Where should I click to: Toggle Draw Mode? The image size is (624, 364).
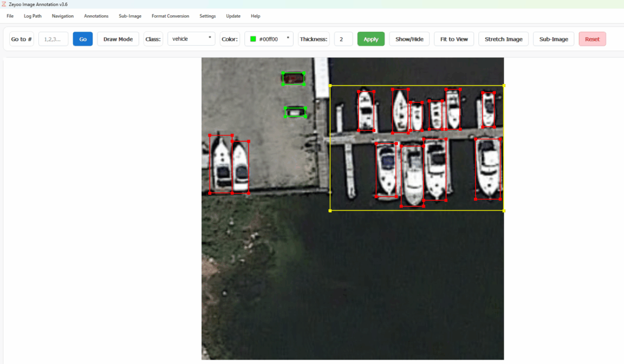click(x=118, y=39)
